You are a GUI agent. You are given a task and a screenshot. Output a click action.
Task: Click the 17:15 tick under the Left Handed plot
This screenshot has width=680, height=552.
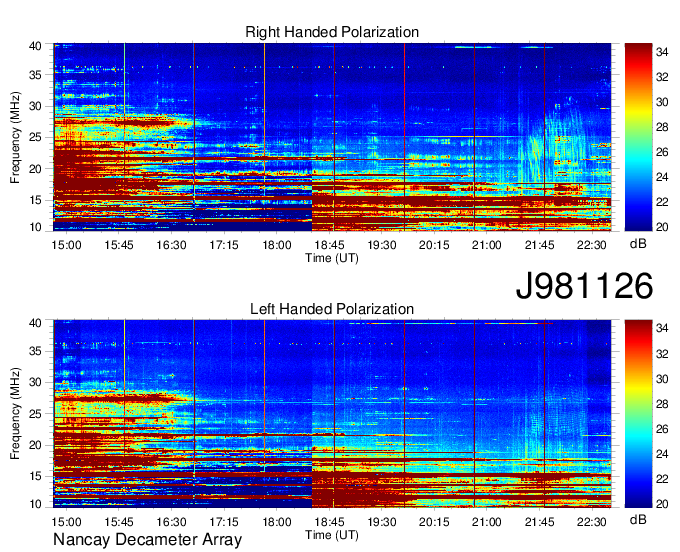tap(224, 522)
